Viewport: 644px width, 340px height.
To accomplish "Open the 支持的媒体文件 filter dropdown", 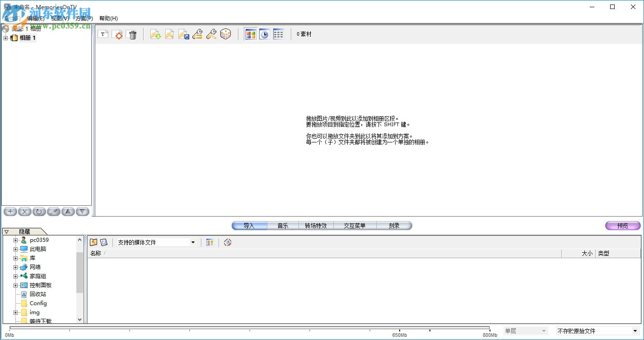I will click(193, 242).
